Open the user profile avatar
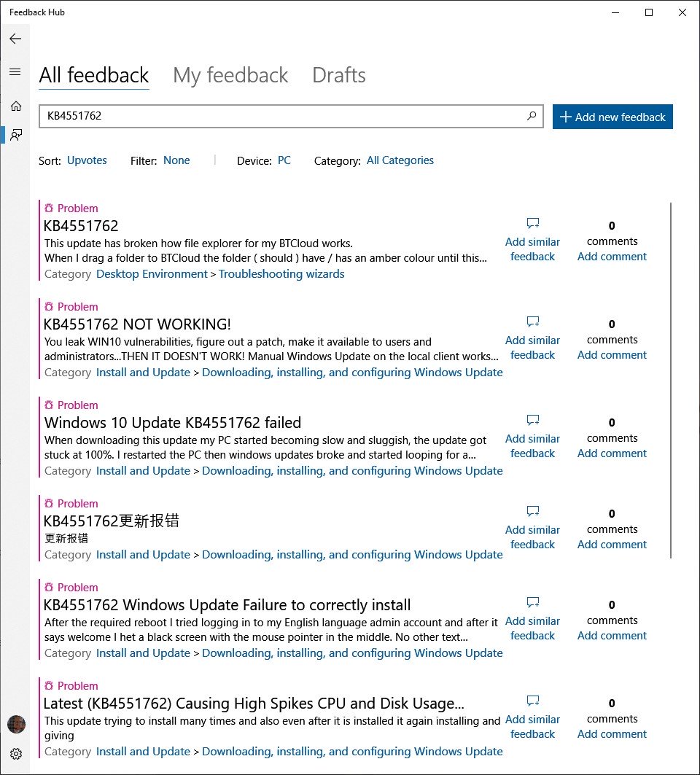 click(16, 724)
